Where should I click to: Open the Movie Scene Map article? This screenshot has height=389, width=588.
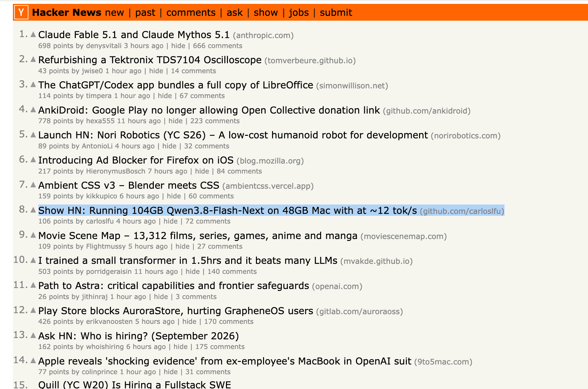click(198, 235)
